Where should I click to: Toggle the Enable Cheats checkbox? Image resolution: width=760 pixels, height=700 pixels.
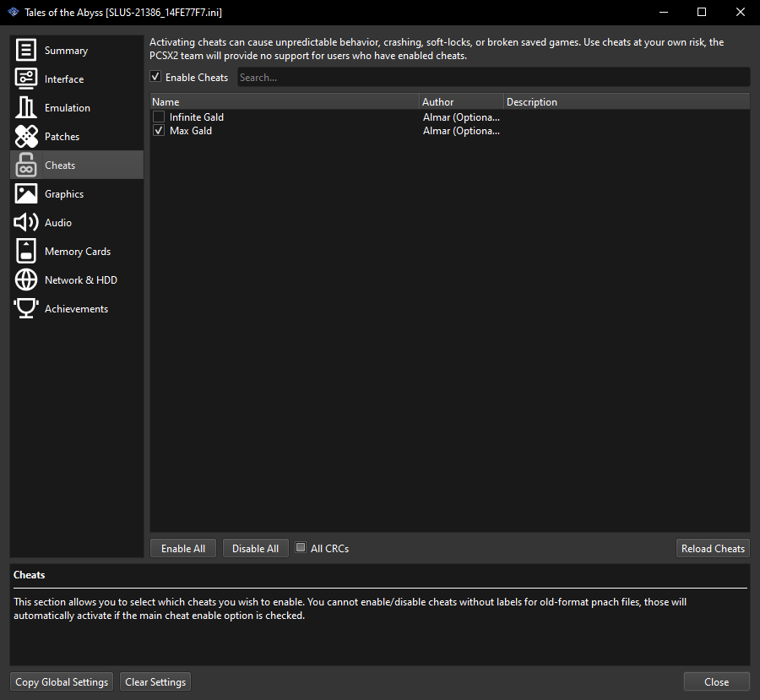(x=155, y=77)
